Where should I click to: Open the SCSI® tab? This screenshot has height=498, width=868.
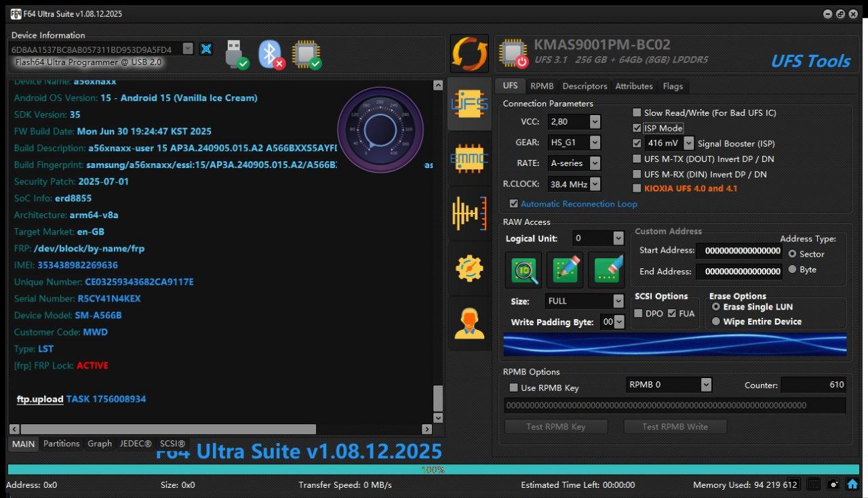point(172,444)
